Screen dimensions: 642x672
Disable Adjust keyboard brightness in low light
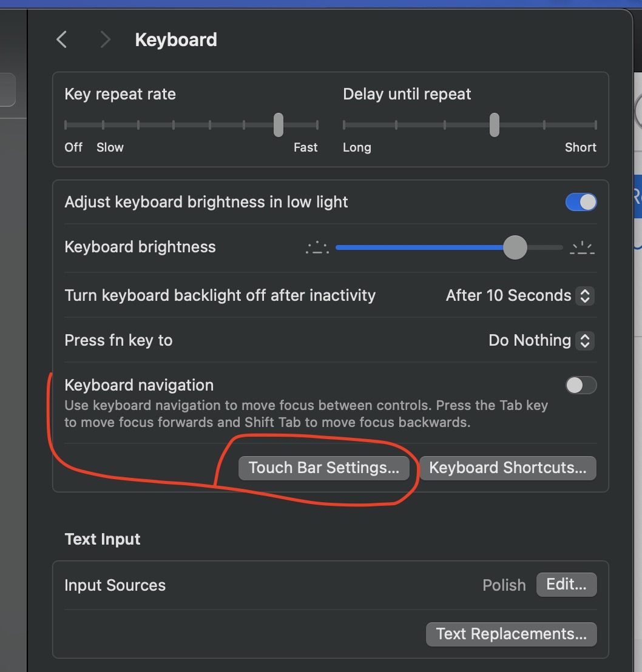point(581,202)
